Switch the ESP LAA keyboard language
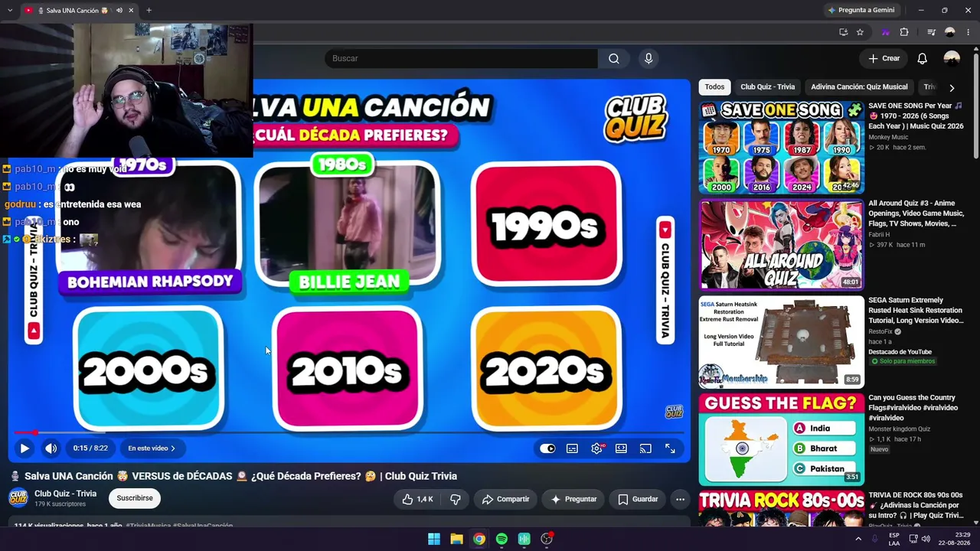 (x=894, y=539)
